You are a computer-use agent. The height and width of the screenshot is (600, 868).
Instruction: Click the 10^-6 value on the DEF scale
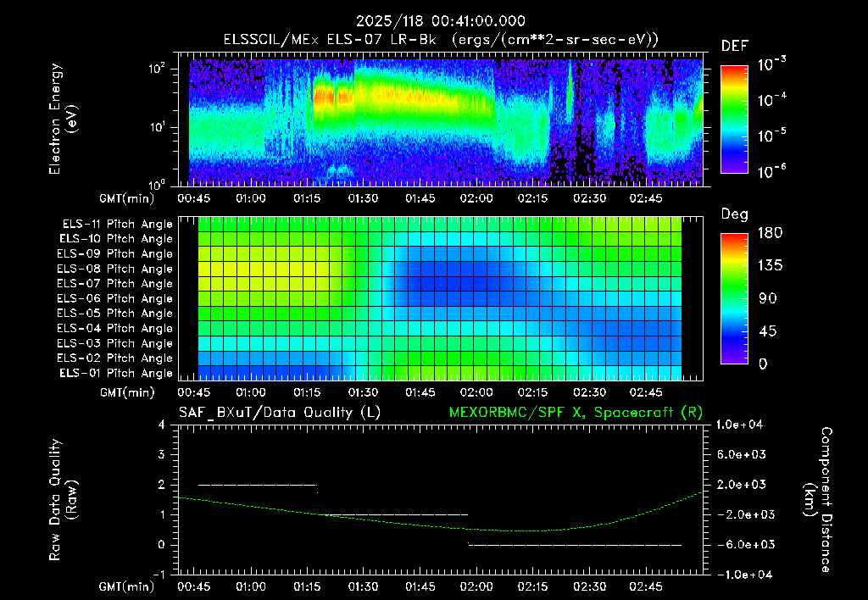[x=772, y=171]
